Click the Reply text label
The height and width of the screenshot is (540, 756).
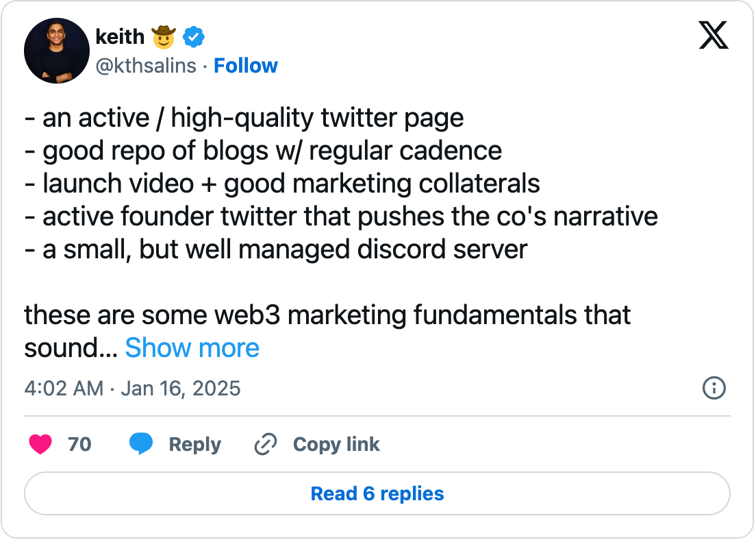coord(194,444)
